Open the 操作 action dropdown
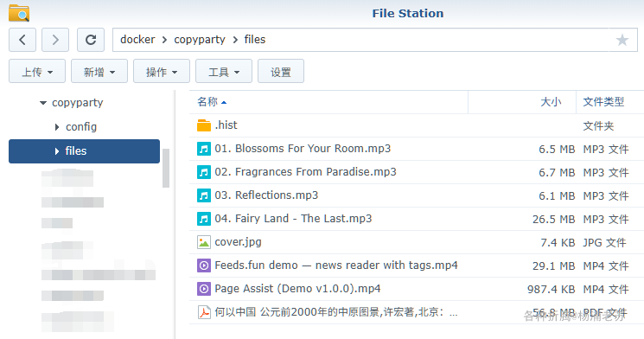 tap(162, 71)
